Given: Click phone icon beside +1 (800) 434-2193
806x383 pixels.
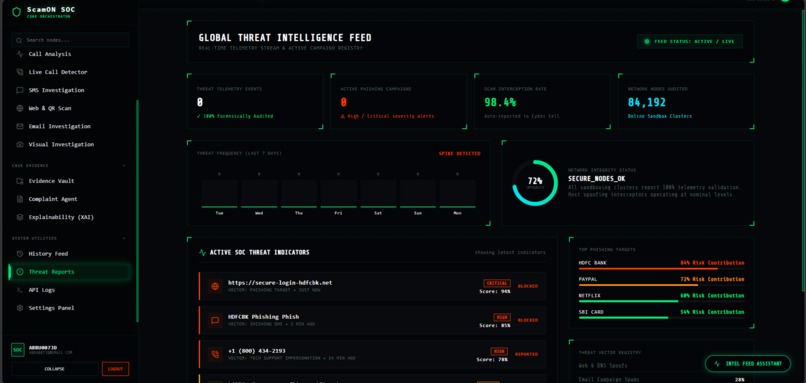Looking at the screenshot, I should point(215,354).
